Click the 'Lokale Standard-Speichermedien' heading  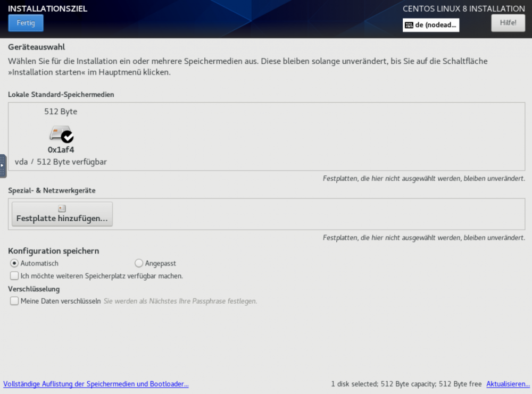[x=61, y=95]
